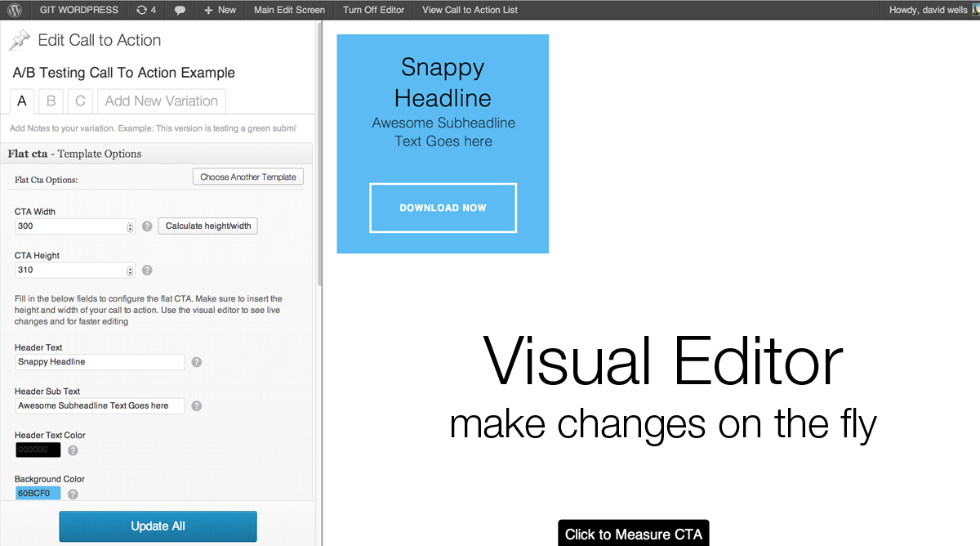Screen dimensions: 980x546
Task: Click Add New Variation tab
Action: point(162,101)
